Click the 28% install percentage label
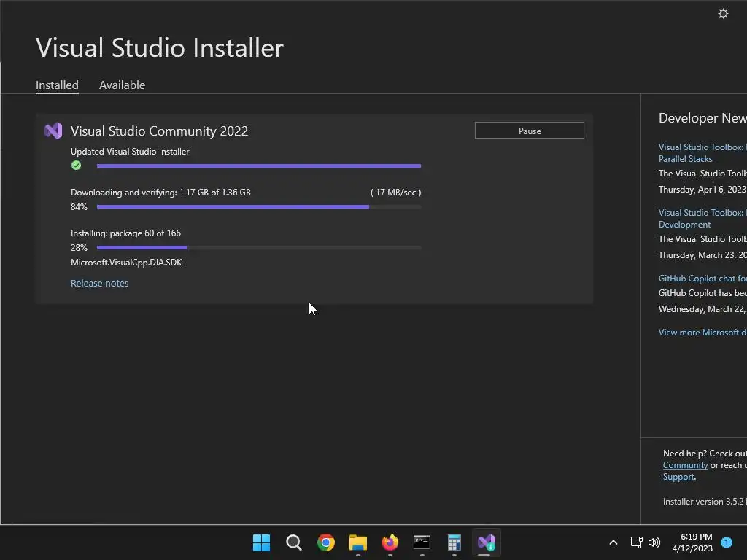 tap(79, 248)
